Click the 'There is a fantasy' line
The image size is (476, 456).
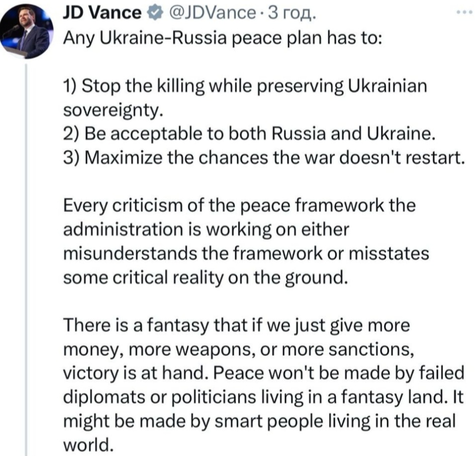point(236,326)
